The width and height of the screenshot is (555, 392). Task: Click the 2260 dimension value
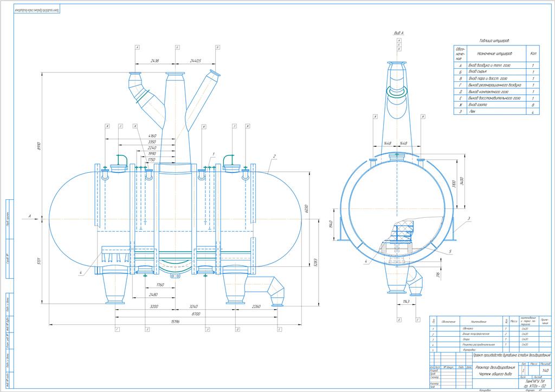tap(256, 307)
